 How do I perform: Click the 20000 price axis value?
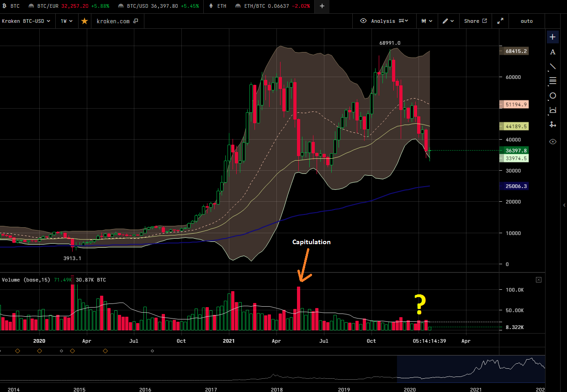point(513,202)
